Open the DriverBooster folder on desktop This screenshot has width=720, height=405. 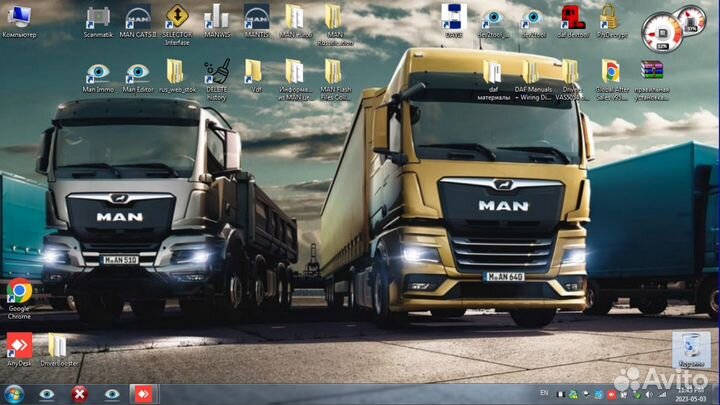(58, 346)
